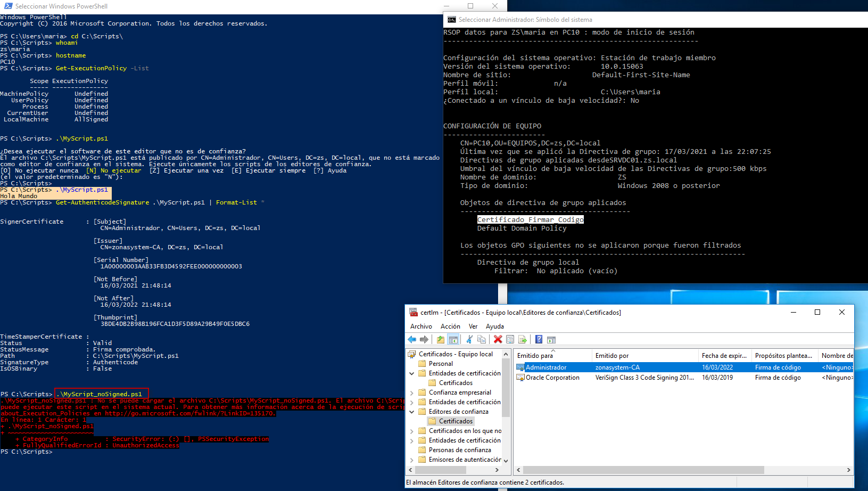Screen dimensions: 868x491
Task: Open the Acción menu
Action: click(450, 326)
